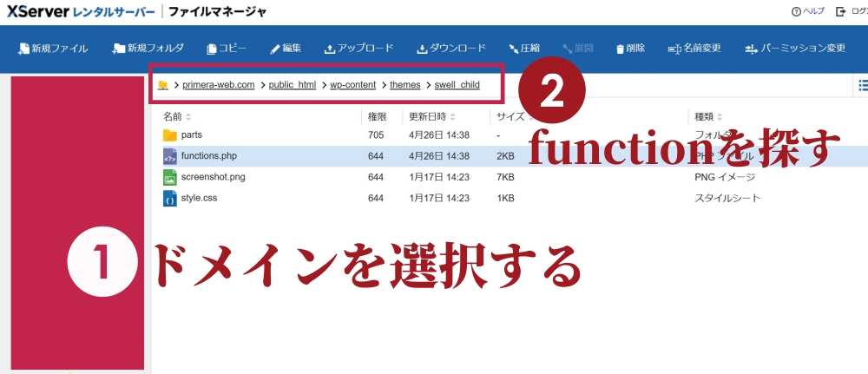Click the 705 permission of parts
Screen dimensions: 868x374
coord(375,135)
